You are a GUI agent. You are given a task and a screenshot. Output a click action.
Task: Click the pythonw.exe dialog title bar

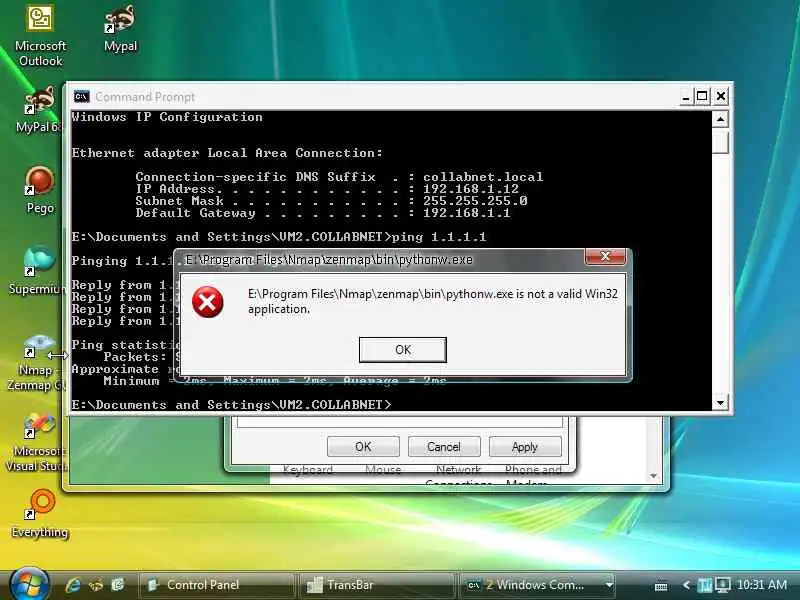(380, 260)
